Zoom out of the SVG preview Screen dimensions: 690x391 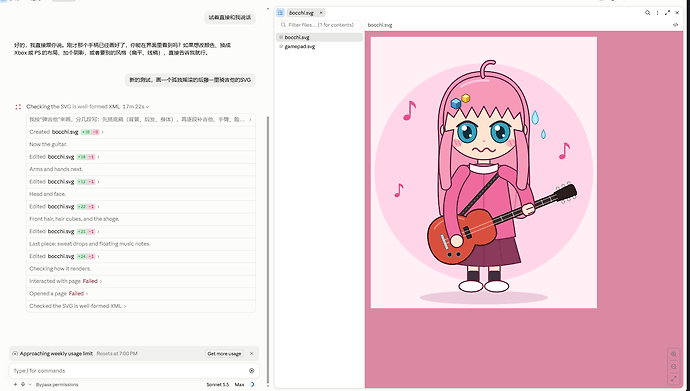674,366
